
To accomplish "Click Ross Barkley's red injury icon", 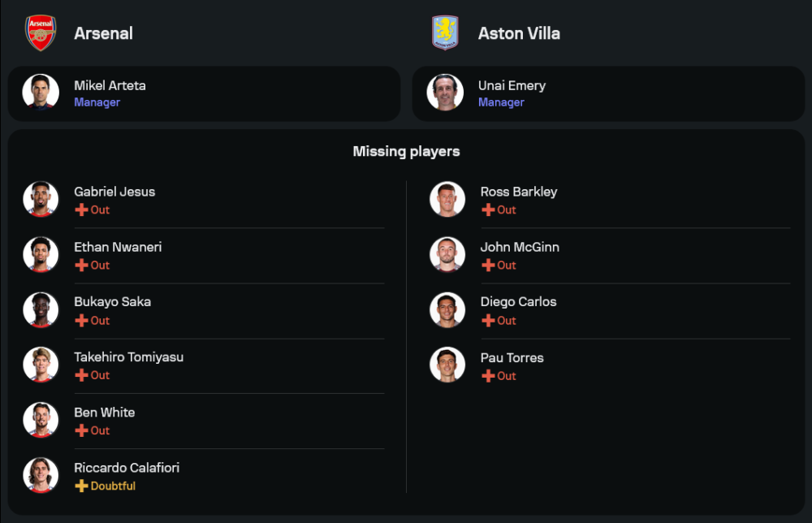I will (488, 210).
